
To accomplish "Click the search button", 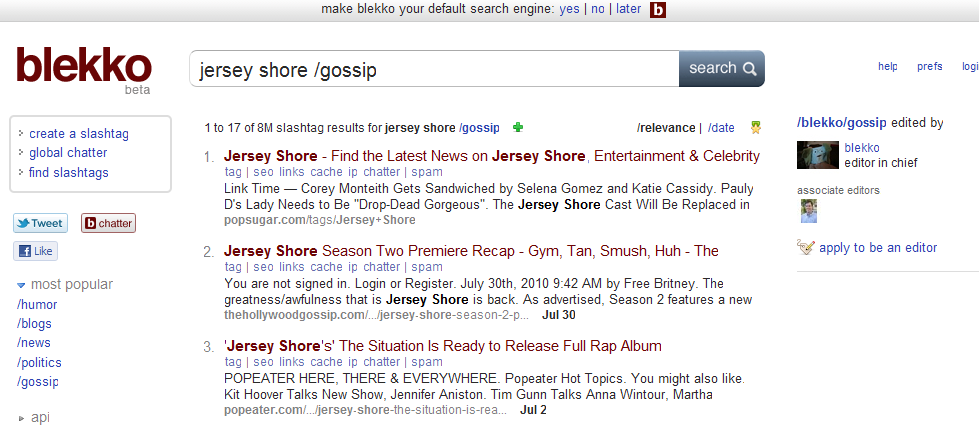I will (x=722, y=68).
